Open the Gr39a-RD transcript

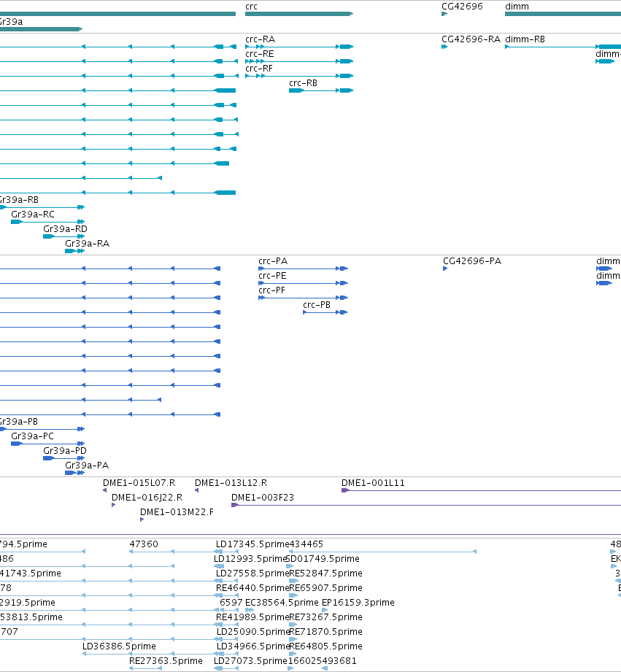click(64, 236)
